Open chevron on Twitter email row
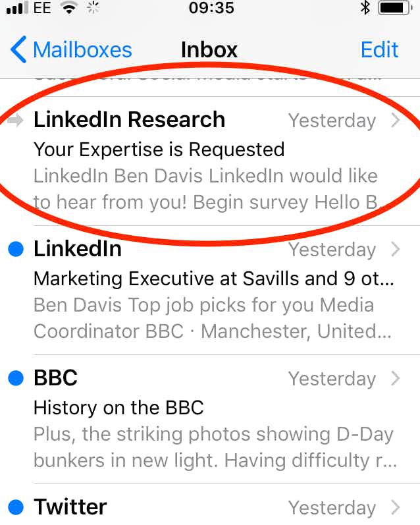The image size is (420, 525). pos(395,507)
